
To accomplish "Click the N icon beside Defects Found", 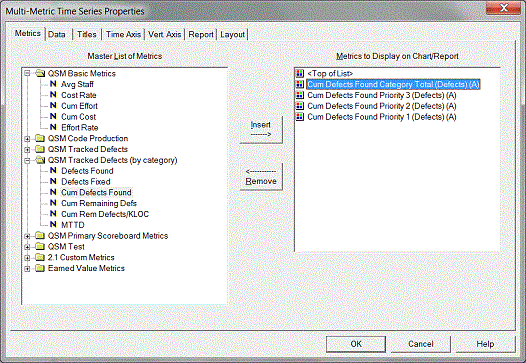I will click(x=53, y=170).
